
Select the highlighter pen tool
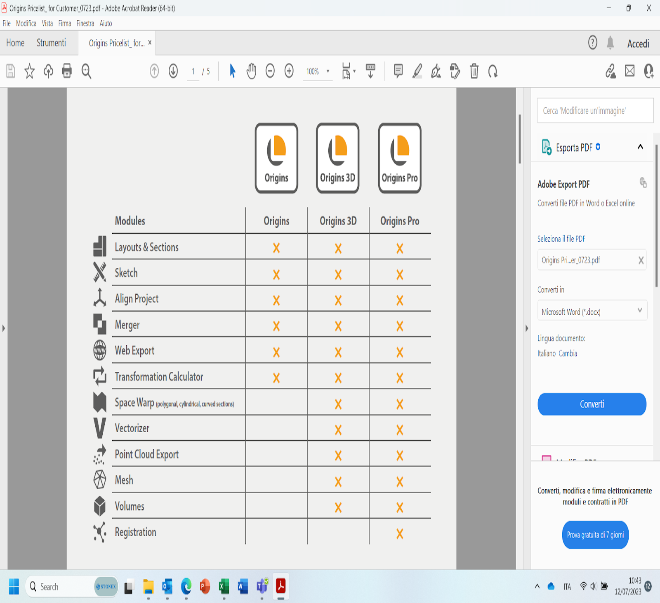417,71
